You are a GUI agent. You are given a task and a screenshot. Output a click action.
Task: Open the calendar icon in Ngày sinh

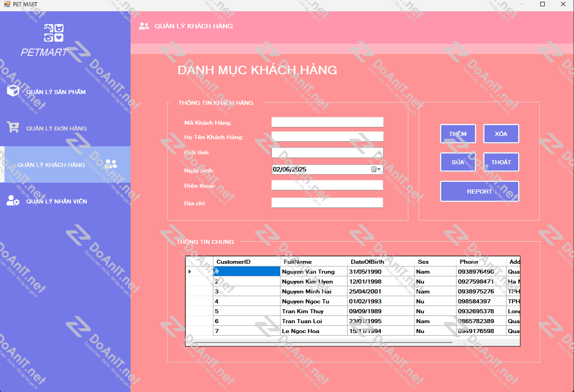tap(374, 170)
